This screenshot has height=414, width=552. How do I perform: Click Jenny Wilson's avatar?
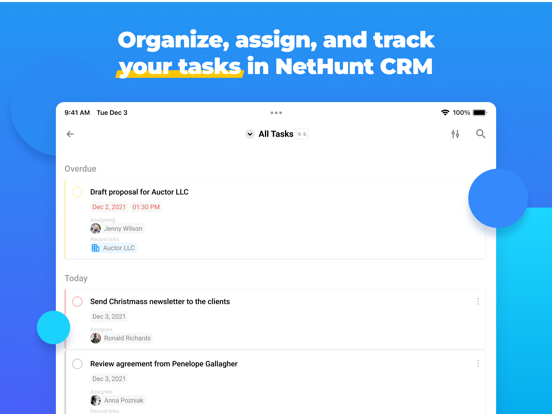point(95,228)
